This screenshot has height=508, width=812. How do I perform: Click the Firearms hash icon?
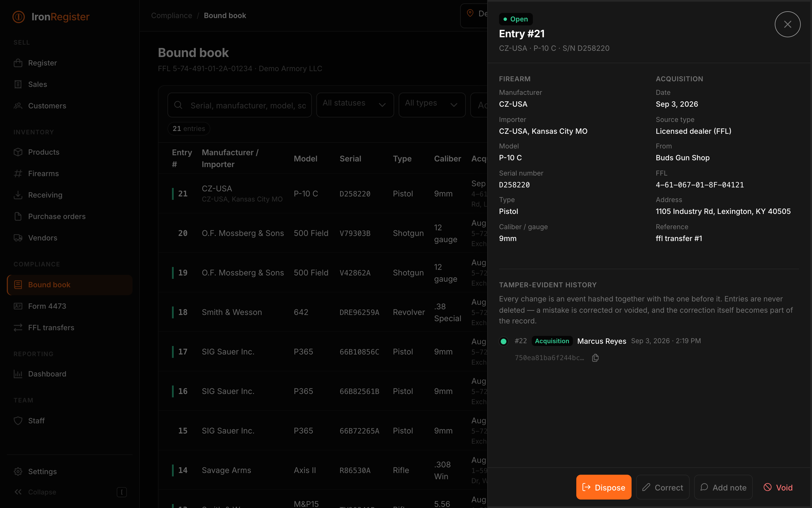click(18, 174)
